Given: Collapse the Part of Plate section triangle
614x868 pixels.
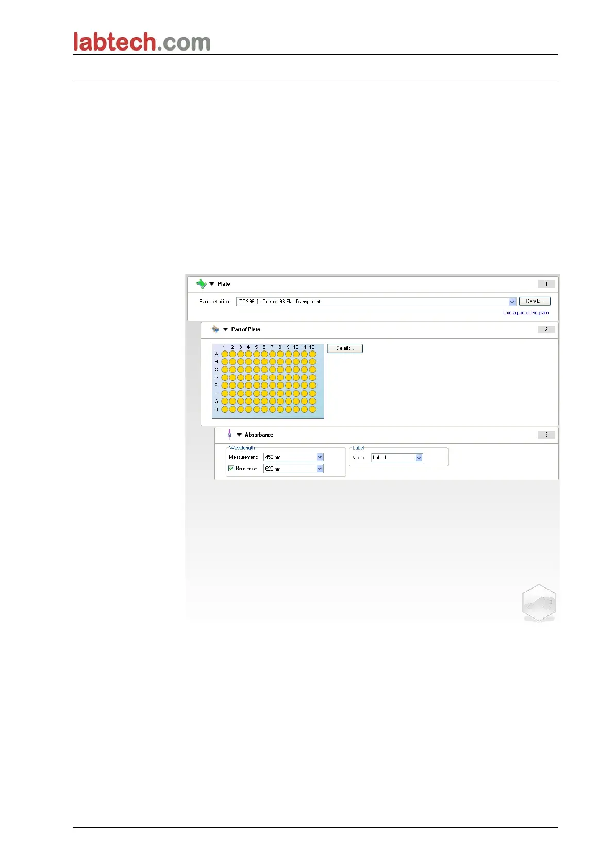Looking at the screenshot, I should tap(225, 329).
